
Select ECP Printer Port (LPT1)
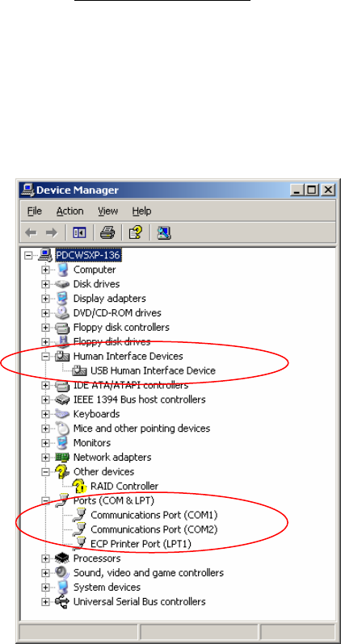click(x=141, y=544)
